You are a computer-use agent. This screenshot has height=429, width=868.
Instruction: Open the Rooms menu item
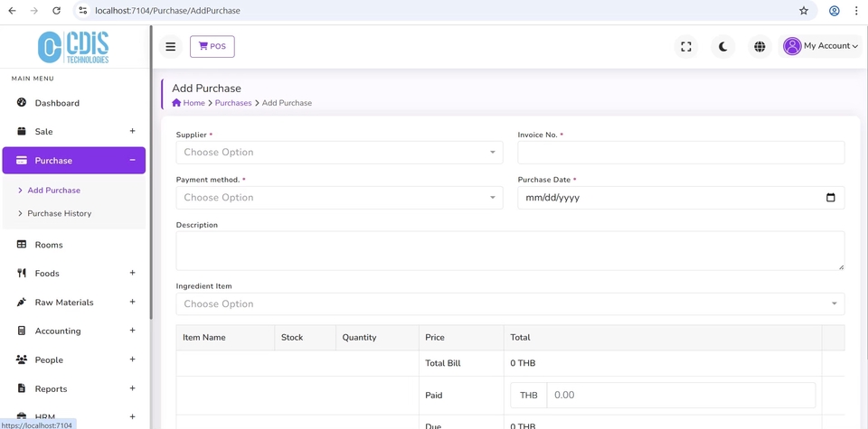(x=49, y=245)
